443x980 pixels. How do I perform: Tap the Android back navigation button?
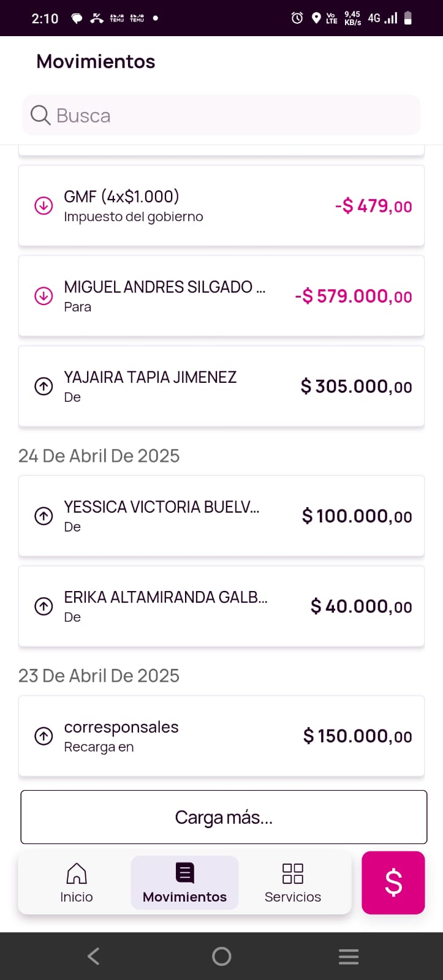[93, 956]
